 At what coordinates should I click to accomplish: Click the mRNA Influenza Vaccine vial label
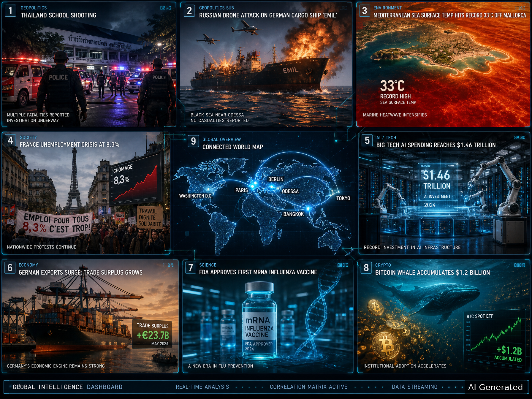(x=259, y=333)
